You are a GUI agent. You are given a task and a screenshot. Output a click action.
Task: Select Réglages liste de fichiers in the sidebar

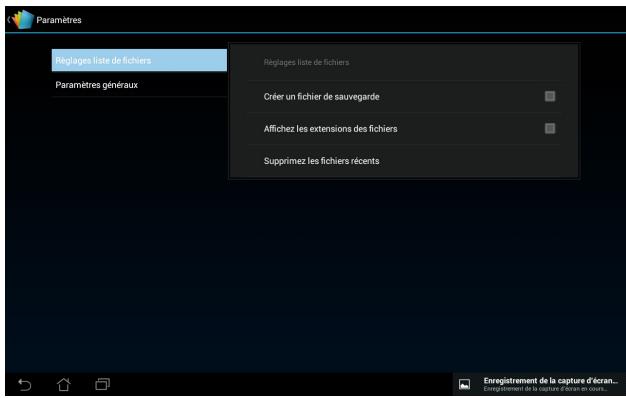click(139, 60)
